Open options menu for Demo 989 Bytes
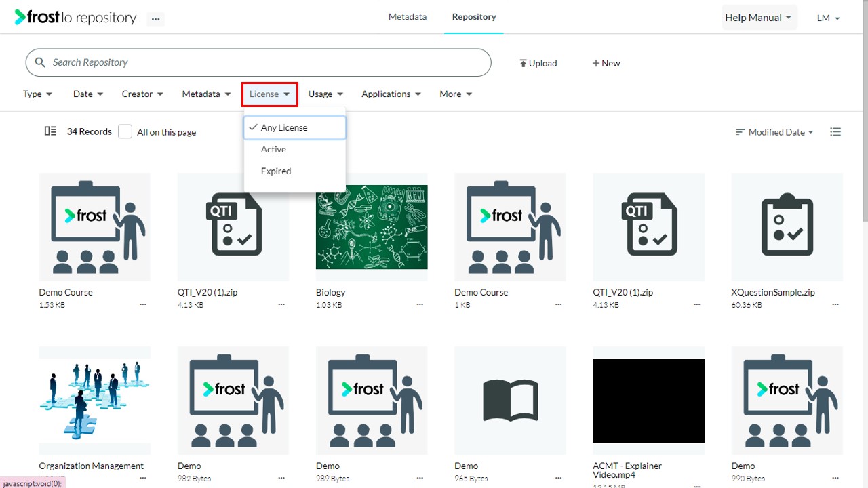The height and width of the screenshot is (488, 868). point(420,479)
